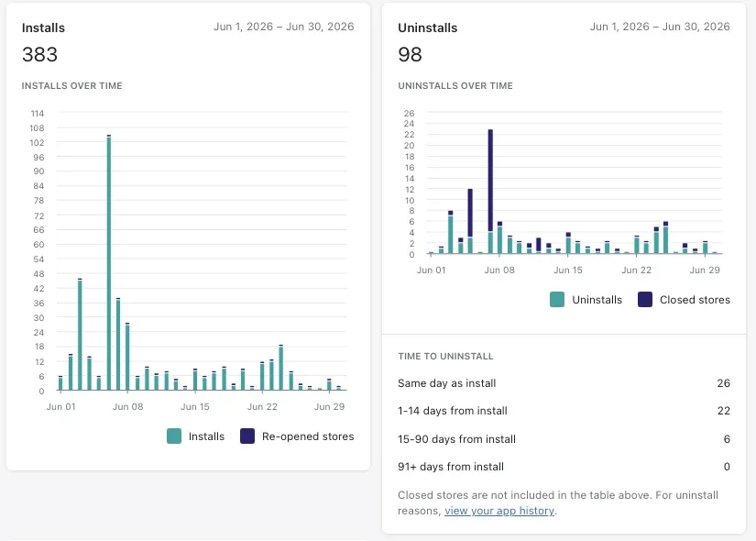Click the value 22 for 1-14 days
The width and height of the screenshot is (756, 541).
coord(723,411)
